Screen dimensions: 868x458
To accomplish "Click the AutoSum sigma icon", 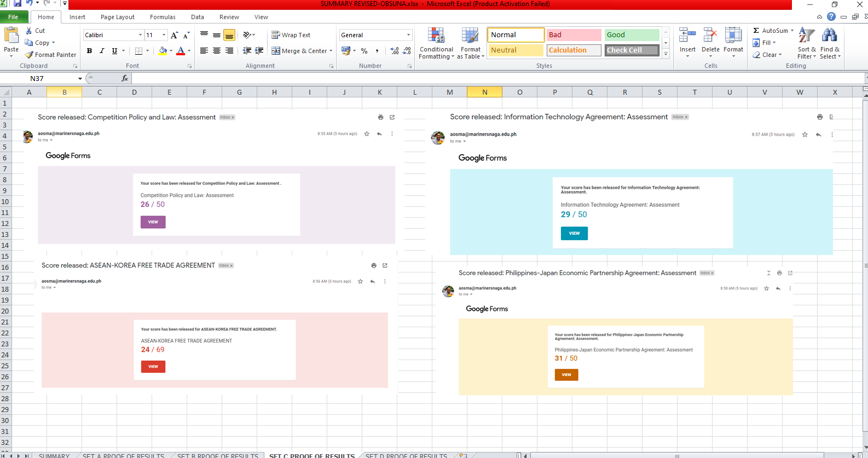I will 756,31.
